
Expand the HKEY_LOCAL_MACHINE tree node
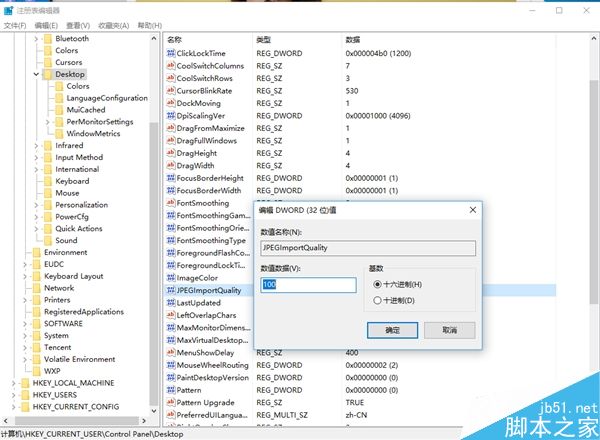[14, 383]
